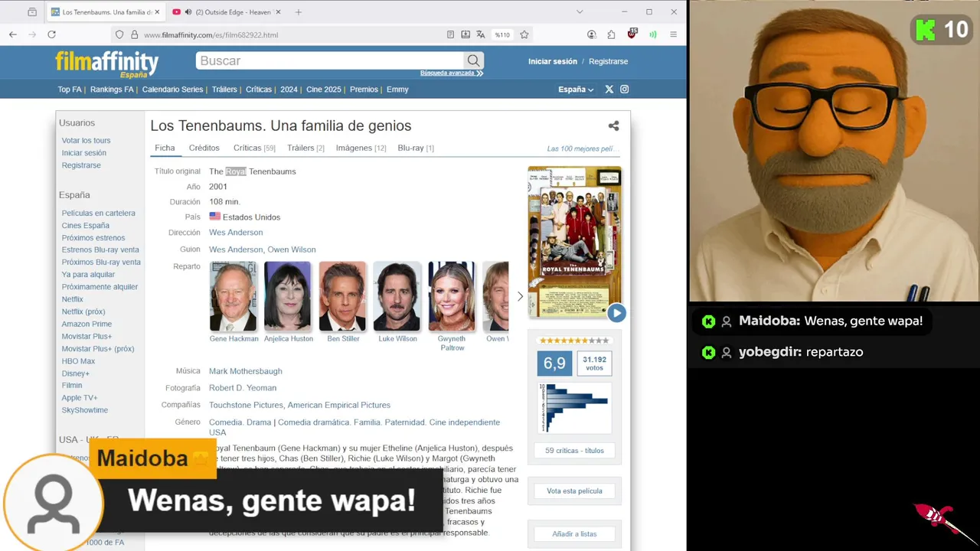Image resolution: width=980 pixels, height=551 pixels.
Task: Open the extensions puzzle icon
Action: [x=611, y=34]
